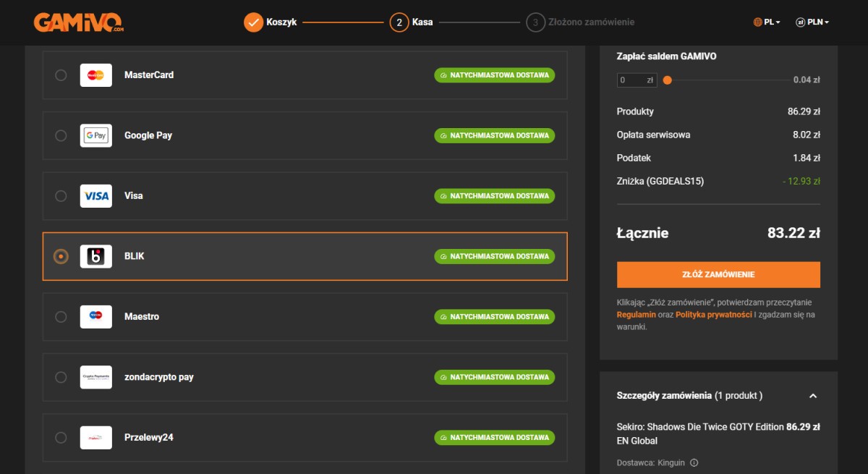Click the Koszyk checkmark step icon
Screen dimensions: 868x474
pyautogui.click(x=253, y=22)
